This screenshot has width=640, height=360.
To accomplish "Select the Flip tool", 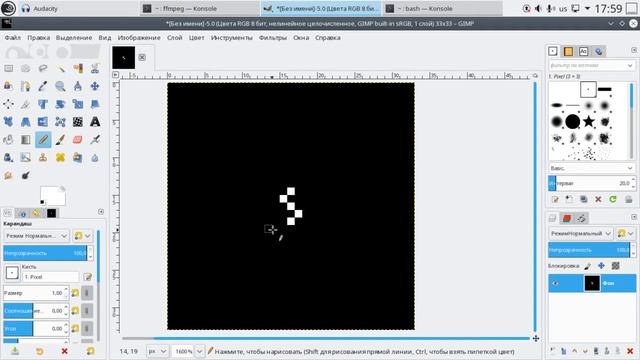I will pos(43,122).
